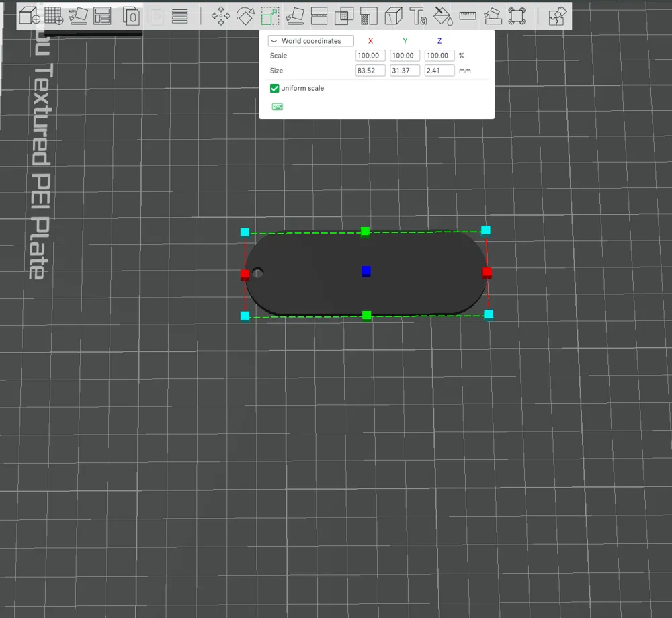
Task: Open the Text shape tool
Action: coord(418,16)
